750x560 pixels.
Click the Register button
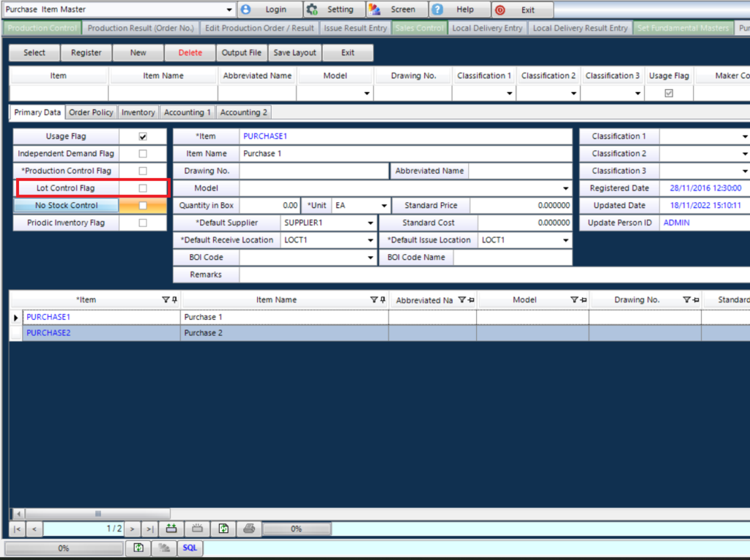click(x=86, y=52)
